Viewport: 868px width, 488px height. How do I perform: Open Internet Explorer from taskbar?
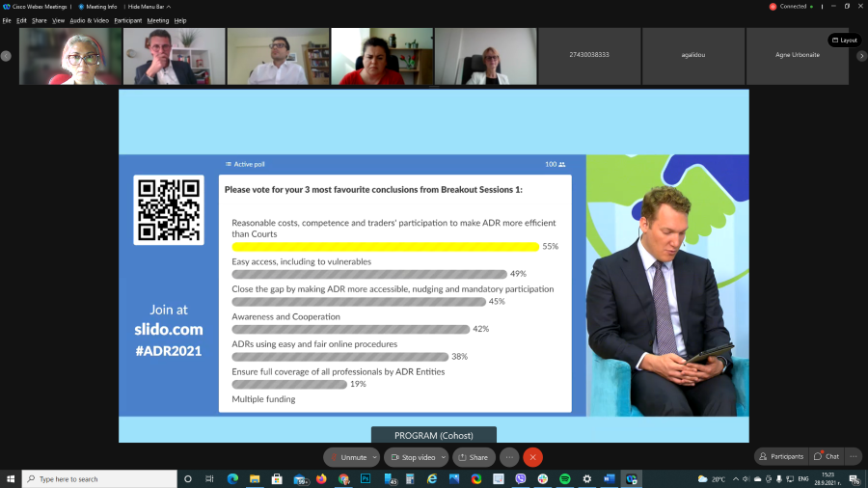click(x=432, y=478)
